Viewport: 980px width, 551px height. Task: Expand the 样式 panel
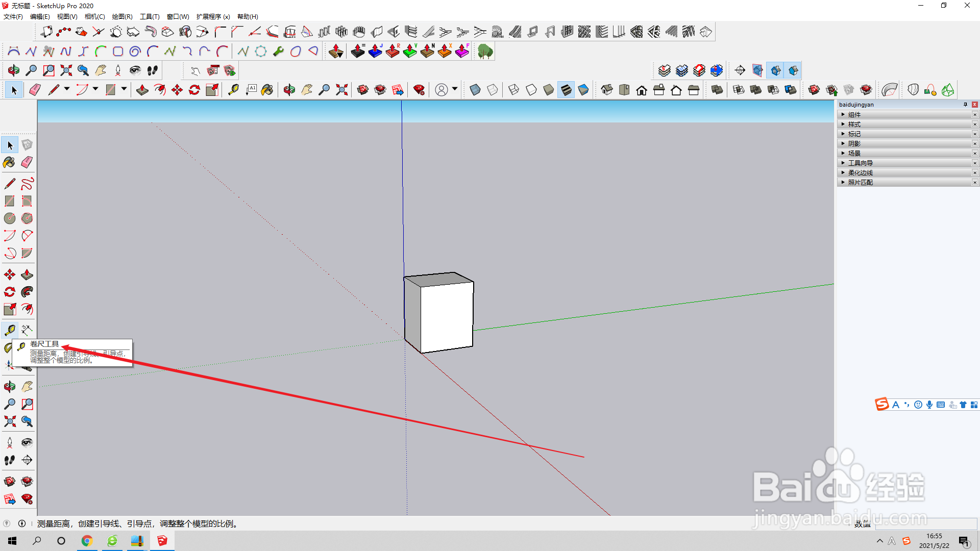pos(904,124)
